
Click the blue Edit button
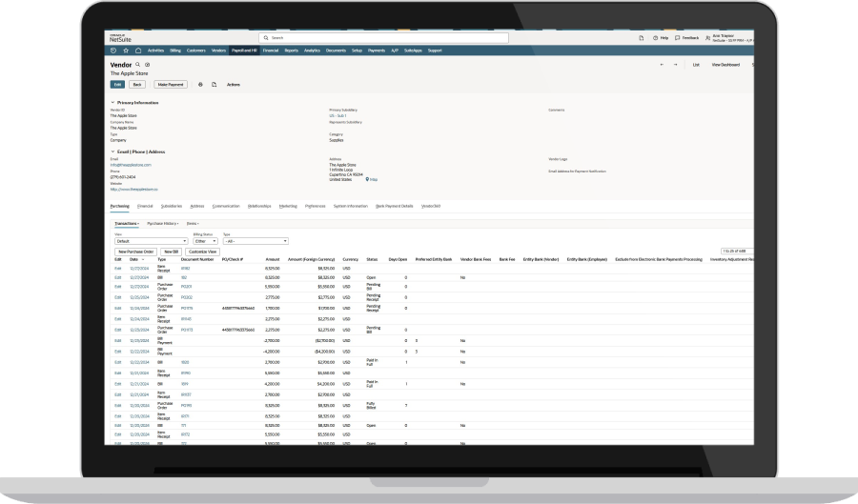117,85
